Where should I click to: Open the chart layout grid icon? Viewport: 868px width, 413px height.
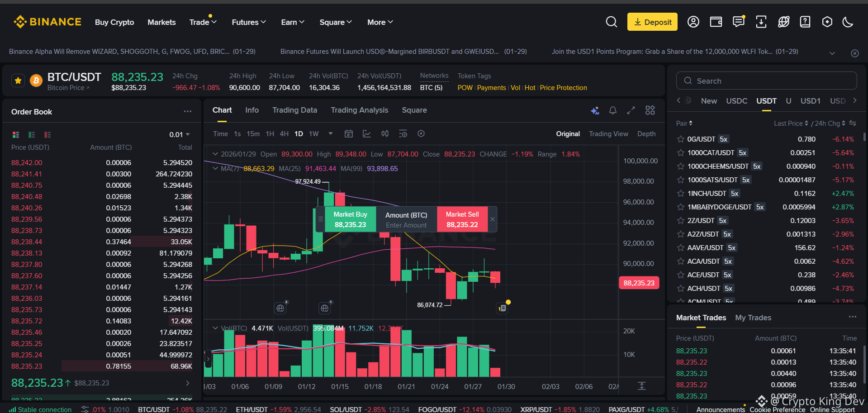650,110
